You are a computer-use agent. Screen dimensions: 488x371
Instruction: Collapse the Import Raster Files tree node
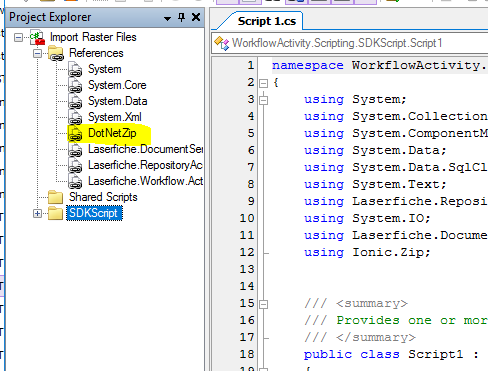[x=19, y=37]
